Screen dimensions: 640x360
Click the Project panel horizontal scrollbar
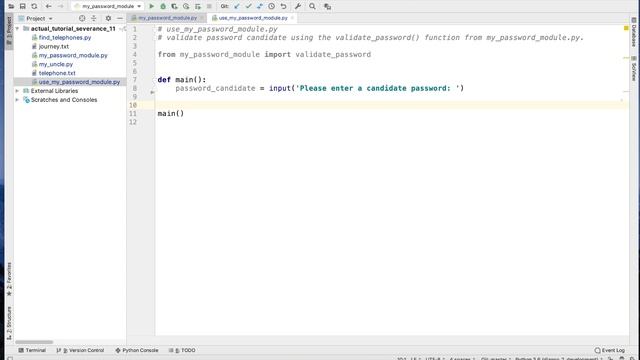click(34, 342)
